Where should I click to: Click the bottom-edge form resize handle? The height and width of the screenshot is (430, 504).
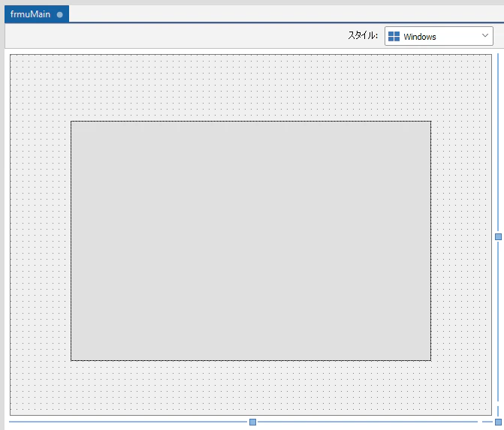click(252, 422)
